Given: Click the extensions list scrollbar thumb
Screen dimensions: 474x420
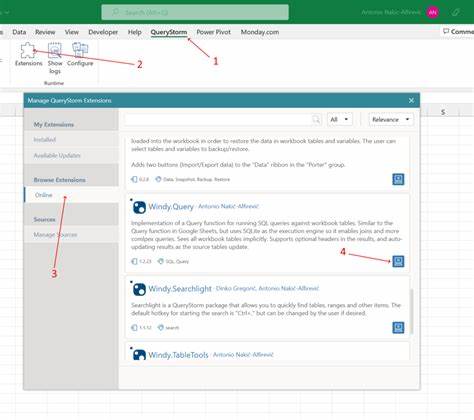Looking at the screenshot, I should coord(412,311).
